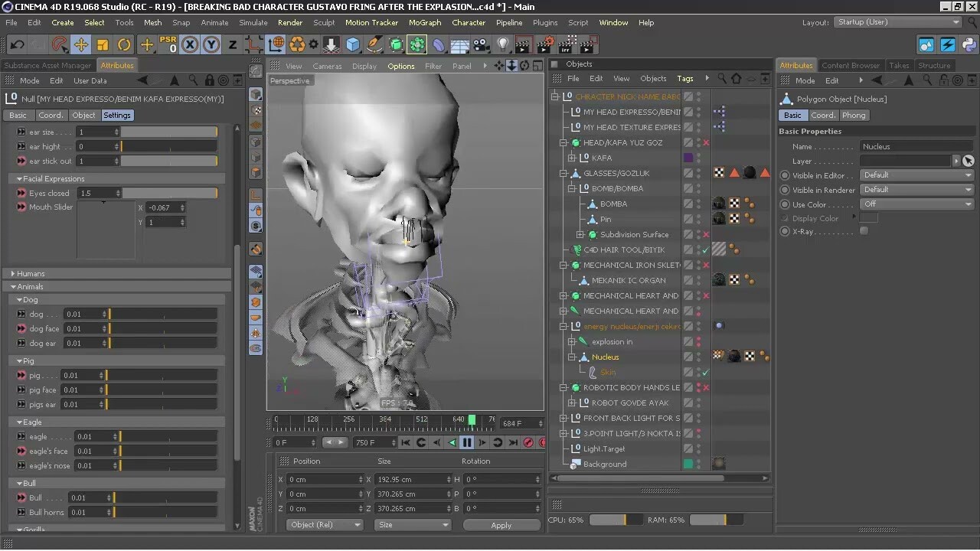The image size is (980, 551).
Task: Open the Visible in Editor dropdown
Action: [916, 175]
